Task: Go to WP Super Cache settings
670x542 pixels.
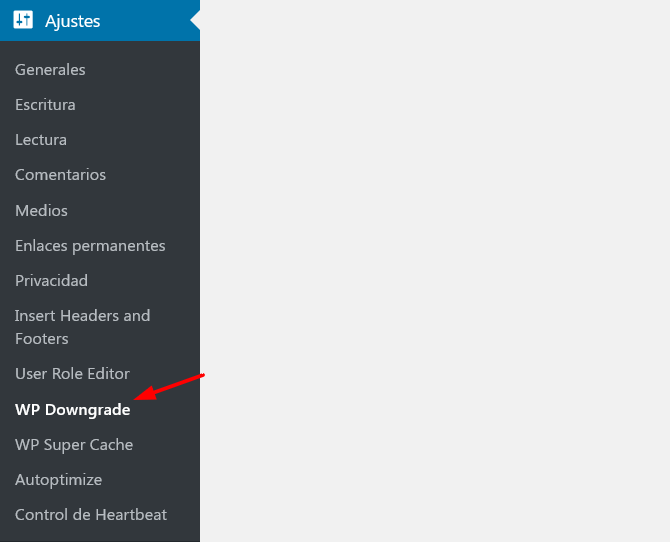Action: click(74, 445)
